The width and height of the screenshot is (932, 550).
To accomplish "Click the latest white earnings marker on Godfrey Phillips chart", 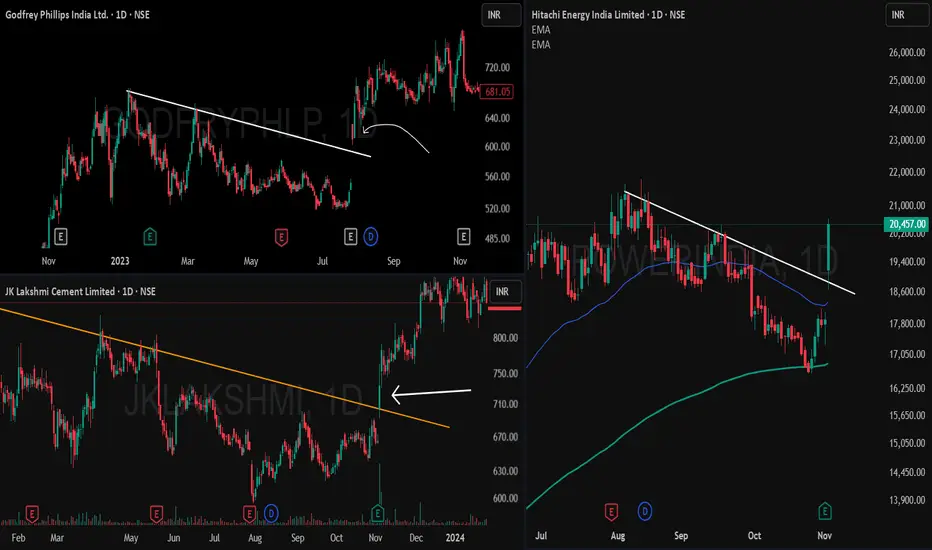I will [x=464, y=237].
